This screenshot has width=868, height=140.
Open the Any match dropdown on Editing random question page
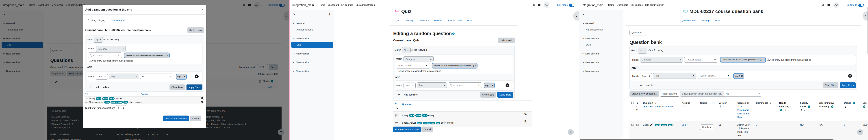tap(409, 85)
